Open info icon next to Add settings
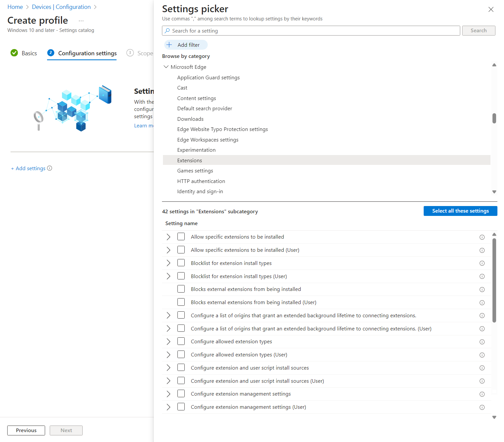Screen dimensions: 504x442 [50, 168]
